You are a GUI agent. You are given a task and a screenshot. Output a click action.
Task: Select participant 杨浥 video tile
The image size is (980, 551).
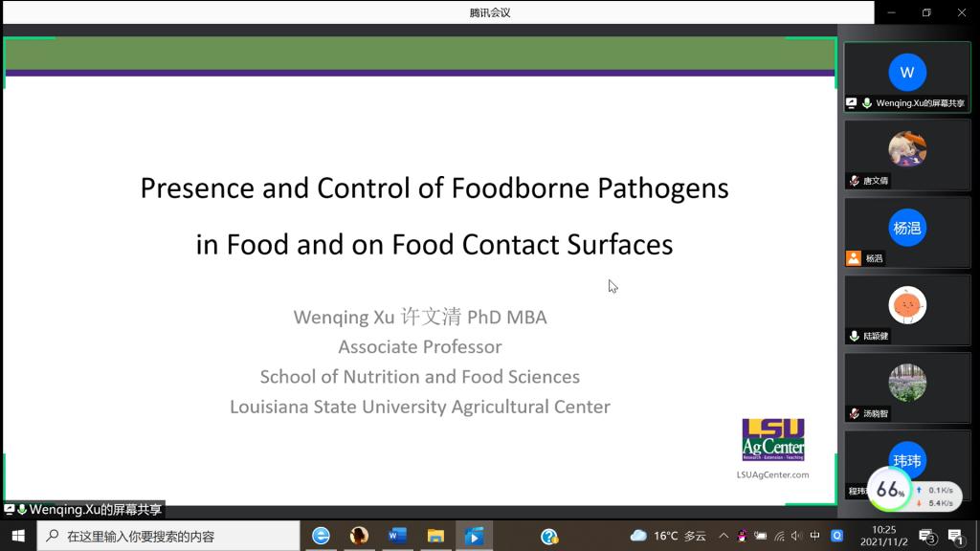[x=906, y=232]
